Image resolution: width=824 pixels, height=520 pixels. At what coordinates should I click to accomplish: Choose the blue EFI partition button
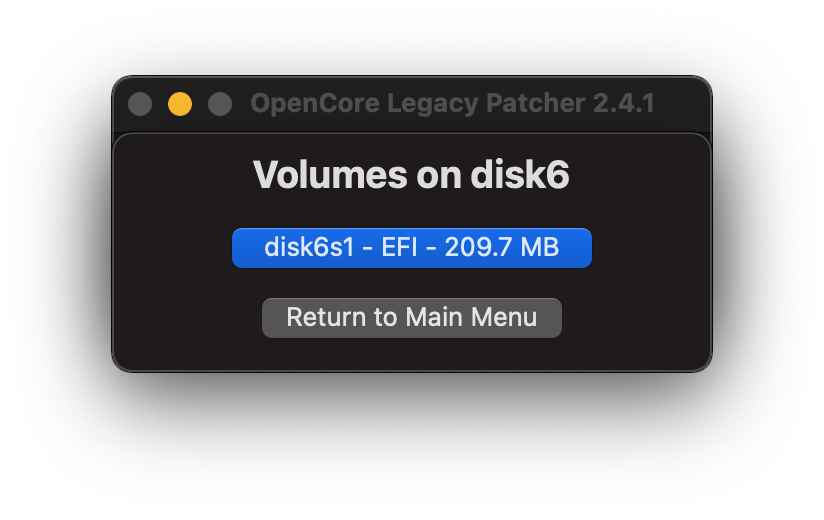411,247
